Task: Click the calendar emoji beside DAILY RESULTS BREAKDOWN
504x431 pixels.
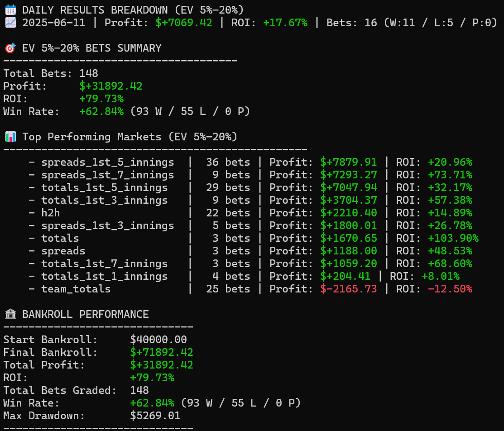Action: click(x=10, y=10)
